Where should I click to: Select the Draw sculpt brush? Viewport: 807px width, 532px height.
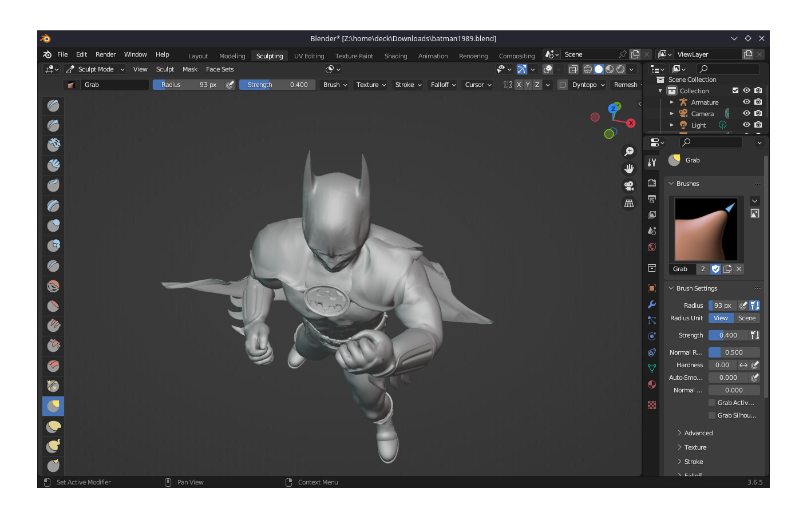pyautogui.click(x=53, y=105)
